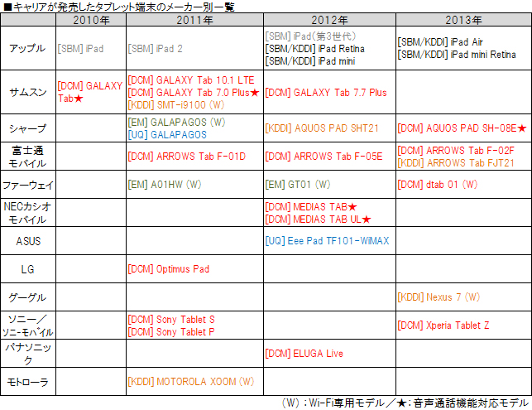Viewport: 532px width, 410px height.
Task: Select the LG row label
Action: click(x=27, y=269)
